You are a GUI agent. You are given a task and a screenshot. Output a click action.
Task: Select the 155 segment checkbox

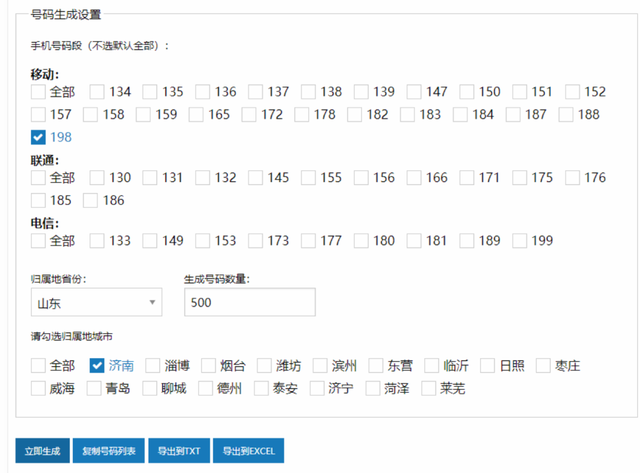click(308, 178)
